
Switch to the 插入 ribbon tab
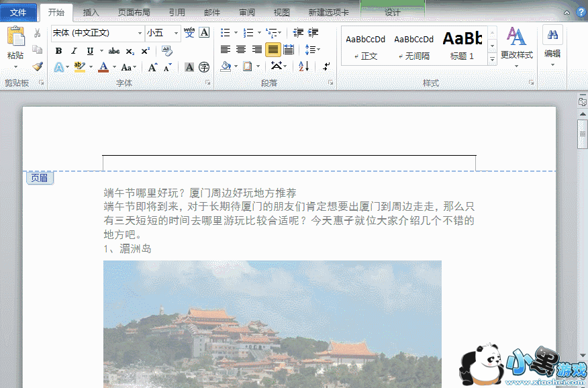pos(91,13)
